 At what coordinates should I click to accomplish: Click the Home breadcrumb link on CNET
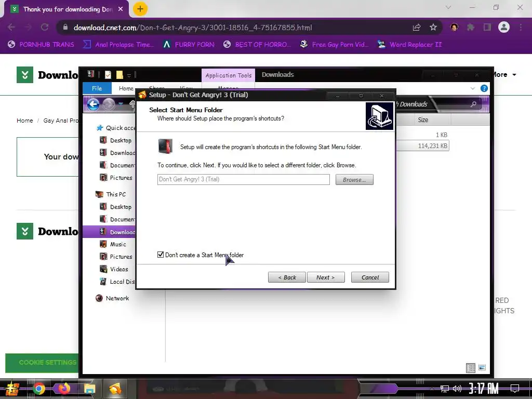(x=25, y=121)
